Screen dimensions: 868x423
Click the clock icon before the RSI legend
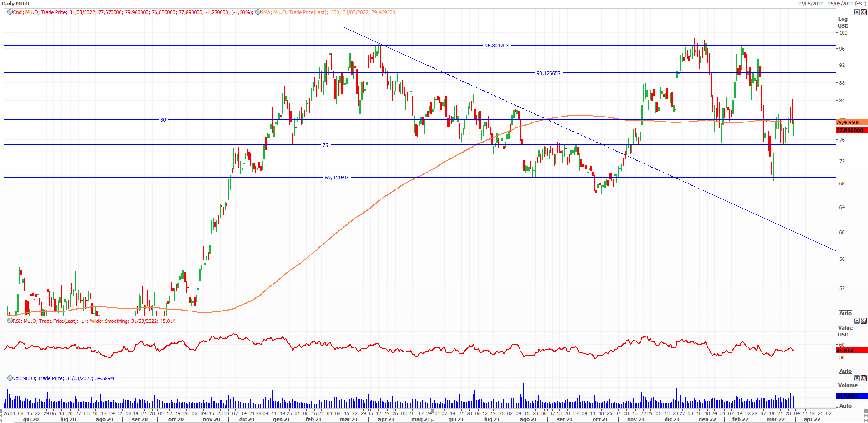(10, 321)
